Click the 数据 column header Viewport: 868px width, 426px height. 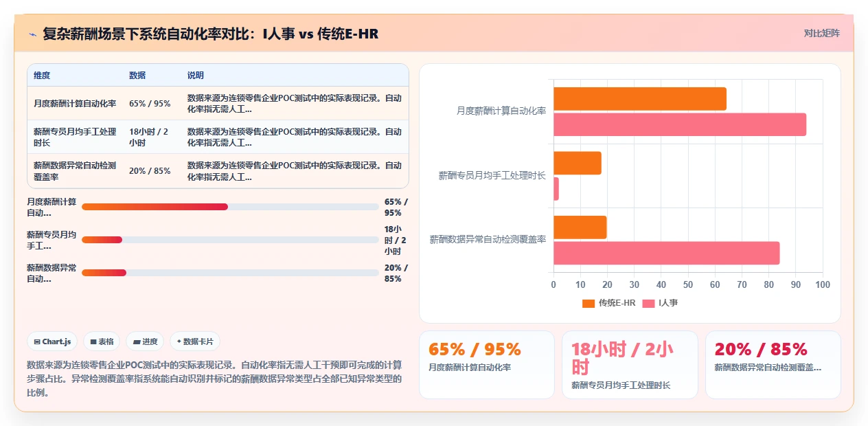coord(137,76)
